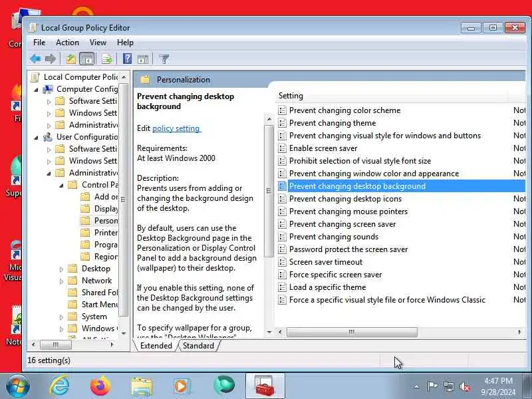
Task: Open the View menu
Action: pyautogui.click(x=98, y=43)
